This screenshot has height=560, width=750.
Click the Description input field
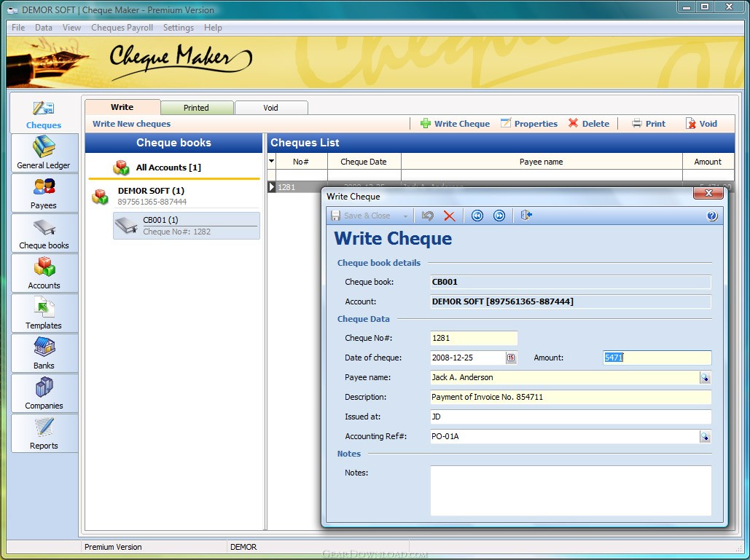pyautogui.click(x=571, y=397)
